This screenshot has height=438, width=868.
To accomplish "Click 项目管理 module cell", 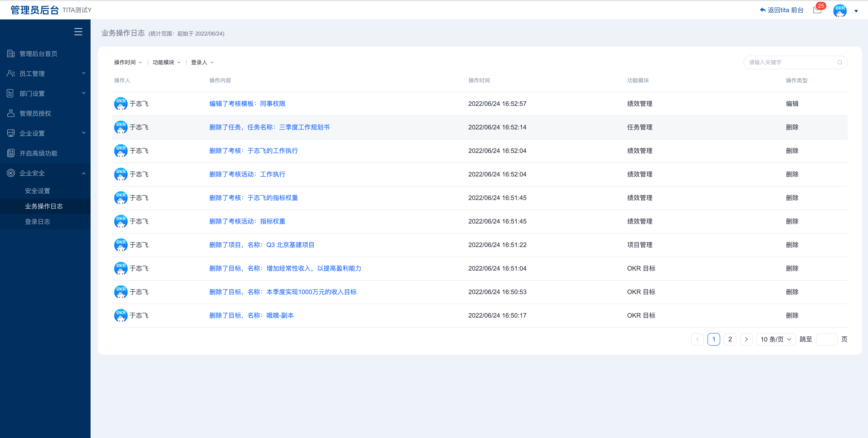I will [640, 245].
